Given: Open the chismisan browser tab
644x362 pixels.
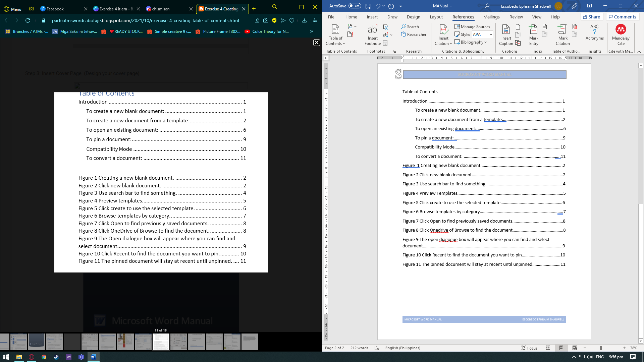Looking at the screenshot, I should click(x=169, y=9).
